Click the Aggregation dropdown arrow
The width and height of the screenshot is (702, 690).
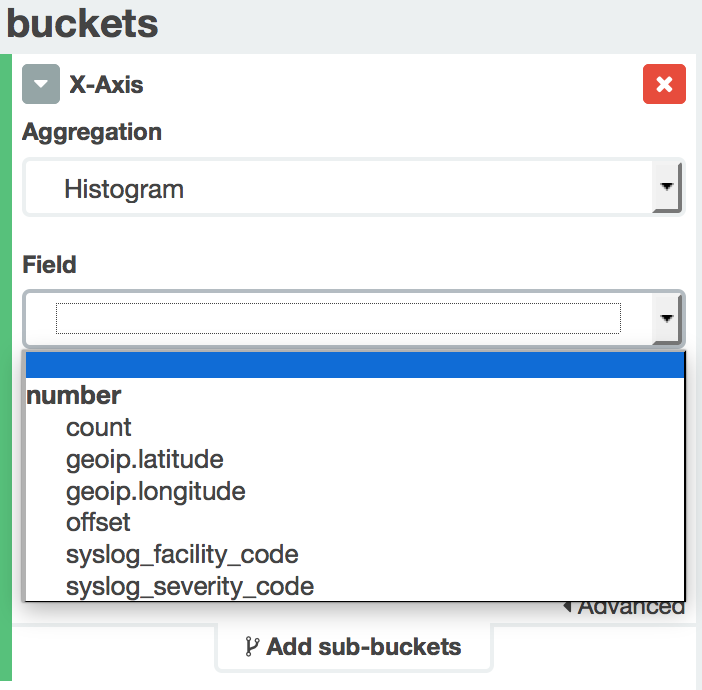coord(666,187)
